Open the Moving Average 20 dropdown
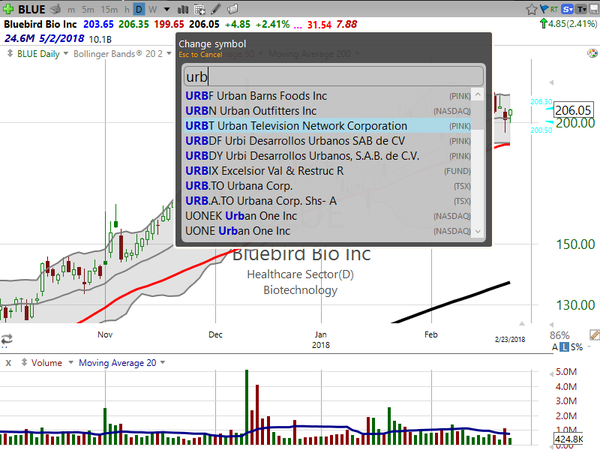Viewport: 600px width, 450px height. tap(163, 362)
